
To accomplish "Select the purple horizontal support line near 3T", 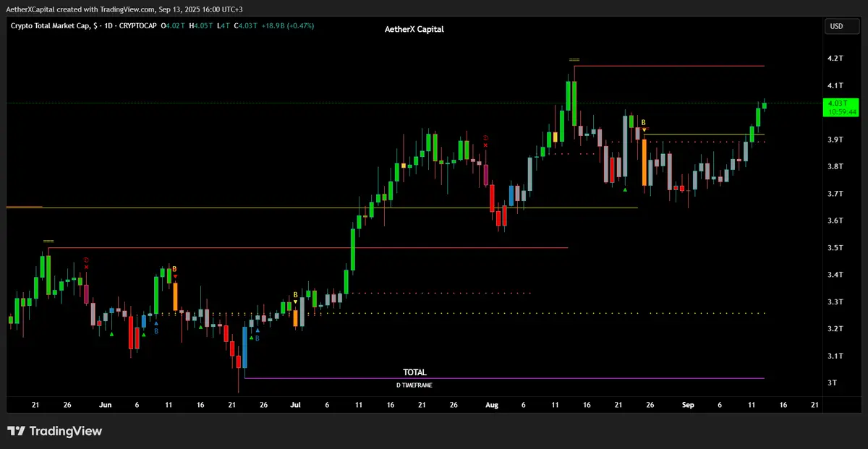I will (x=504, y=378).
